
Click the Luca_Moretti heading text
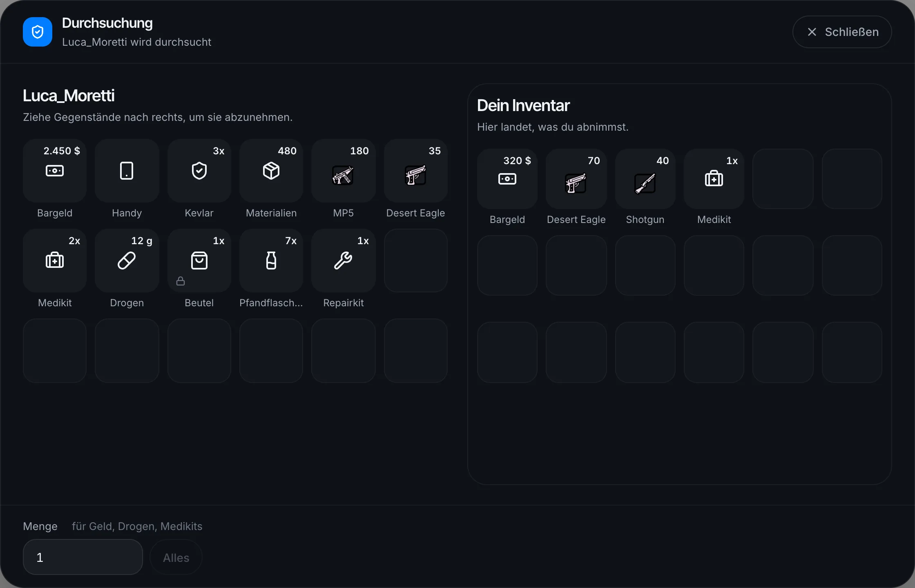[x=69, y=96]
